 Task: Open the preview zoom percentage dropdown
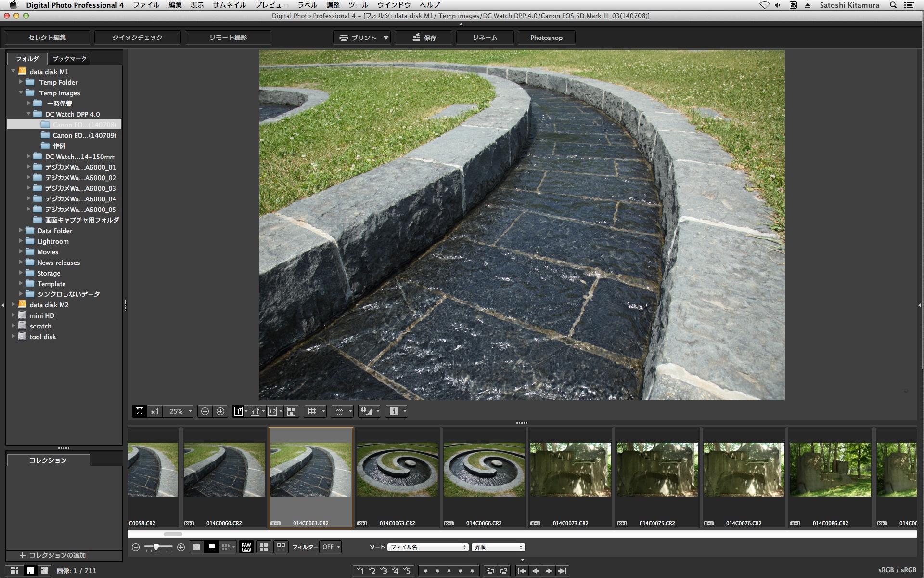tap(179, 411)
